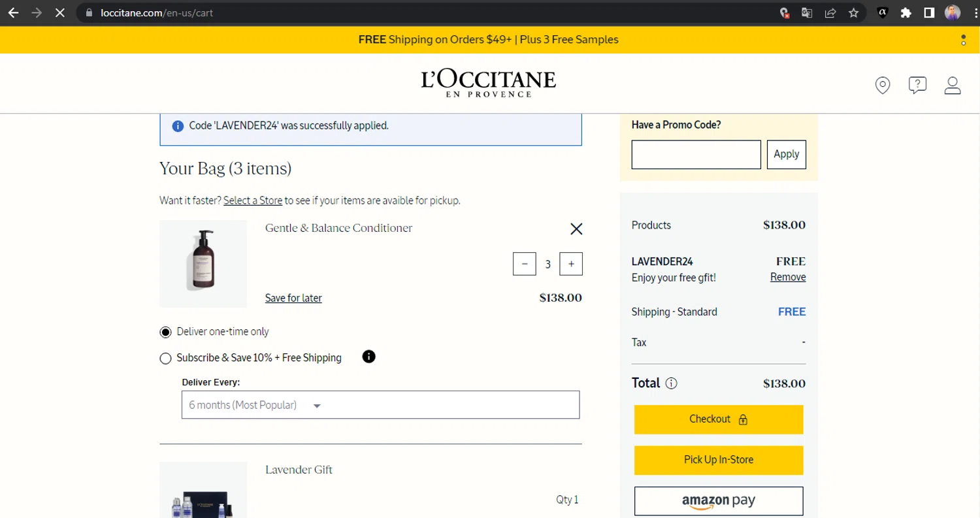Open the help chat question icon
Image resolution: width=980 pixels, height=518 pixels.
(x=917, y=85)
